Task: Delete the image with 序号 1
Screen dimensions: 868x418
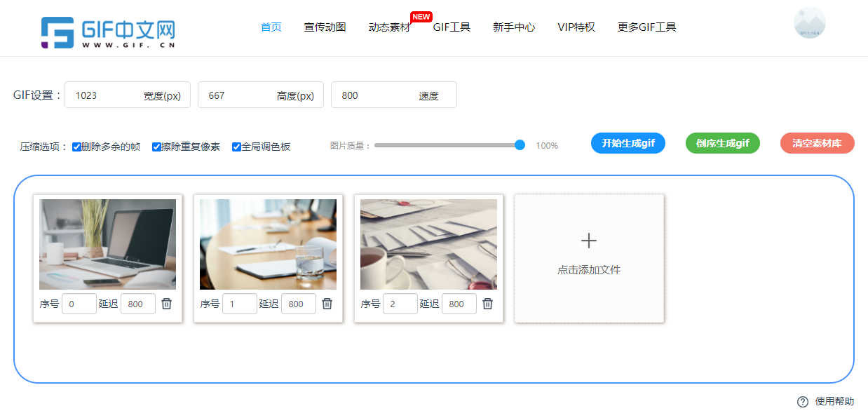Action: 327,304
